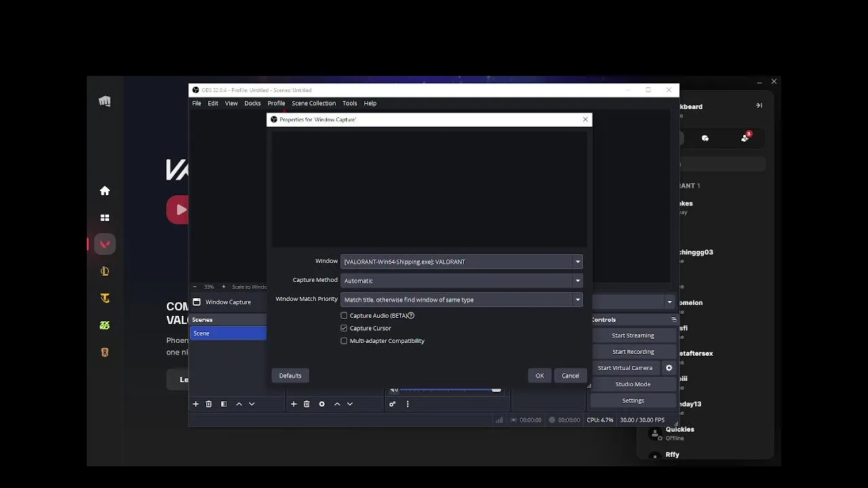Select the Scene item in Scenes list

tap(229, 333)
